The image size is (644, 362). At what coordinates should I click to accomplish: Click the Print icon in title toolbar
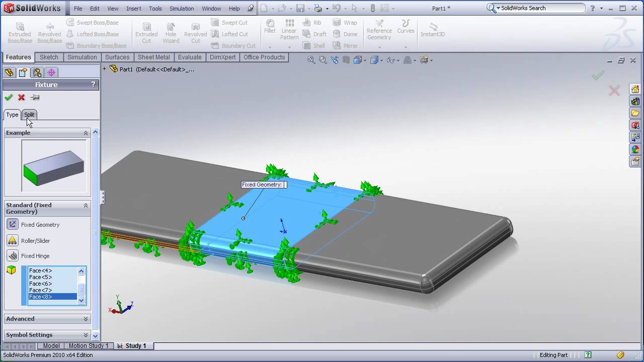tap(318, 8)
